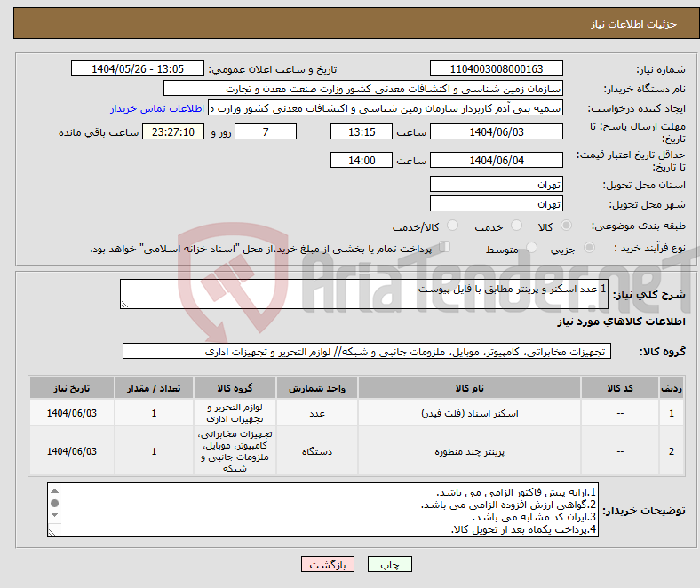Click the announcement date field 1404/05/26 - 13:05
This screenshot has height=588, width=700.
click(138, 68)
